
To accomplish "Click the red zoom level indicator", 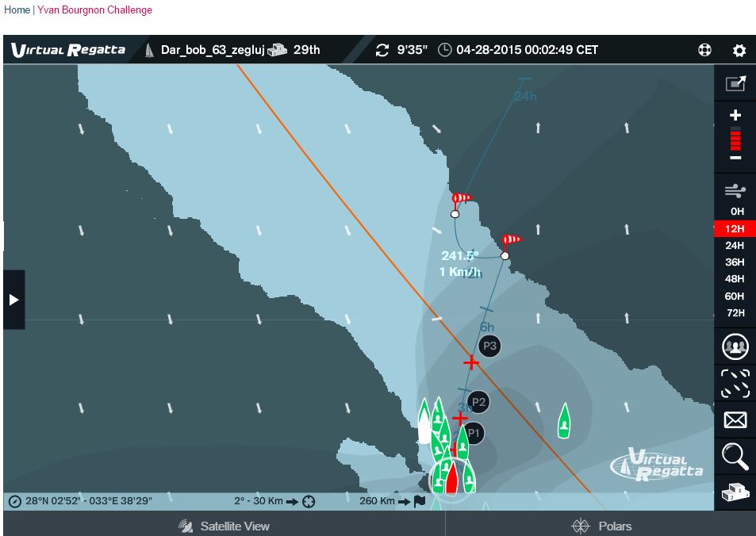I will pyautogui.click(x=735, y=138).
